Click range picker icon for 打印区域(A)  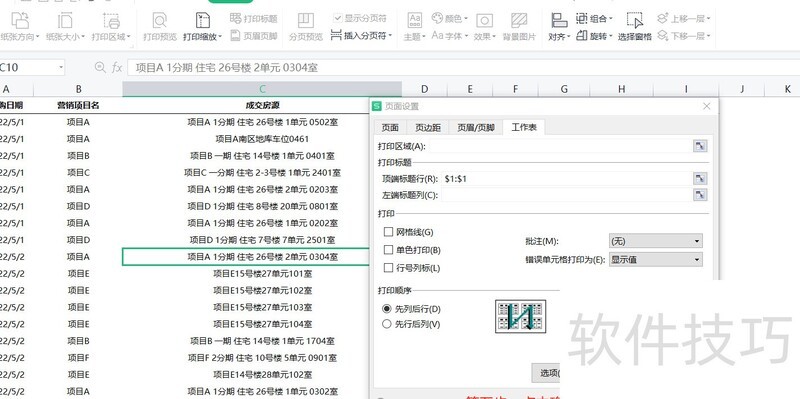click(700, 146)
